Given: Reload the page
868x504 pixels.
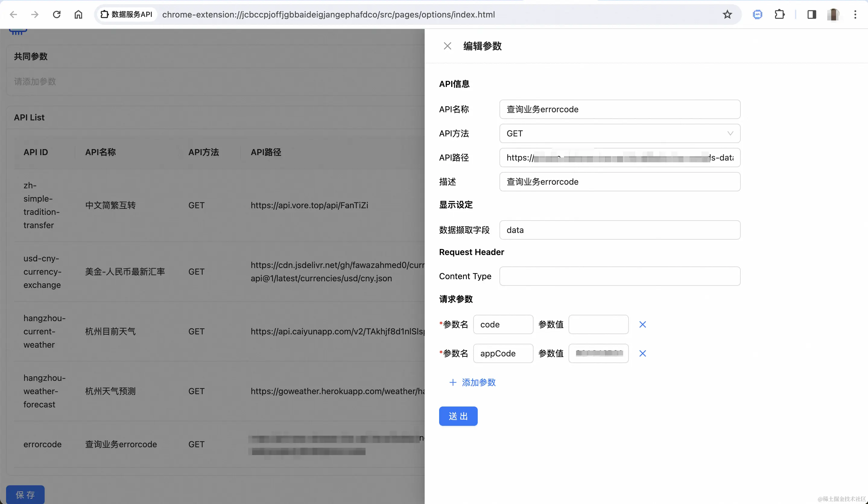Looking at the screenshot, I should coord(56,14).
